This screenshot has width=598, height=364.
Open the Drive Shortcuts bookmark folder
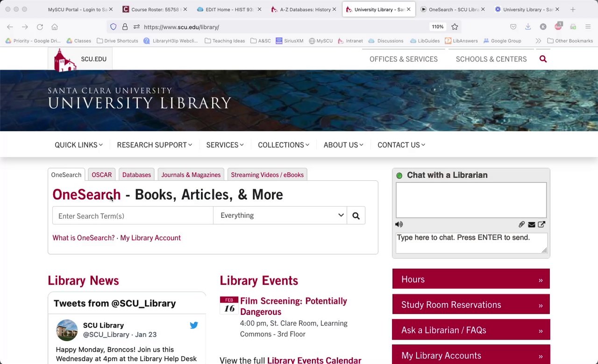(x=117, y=41)
